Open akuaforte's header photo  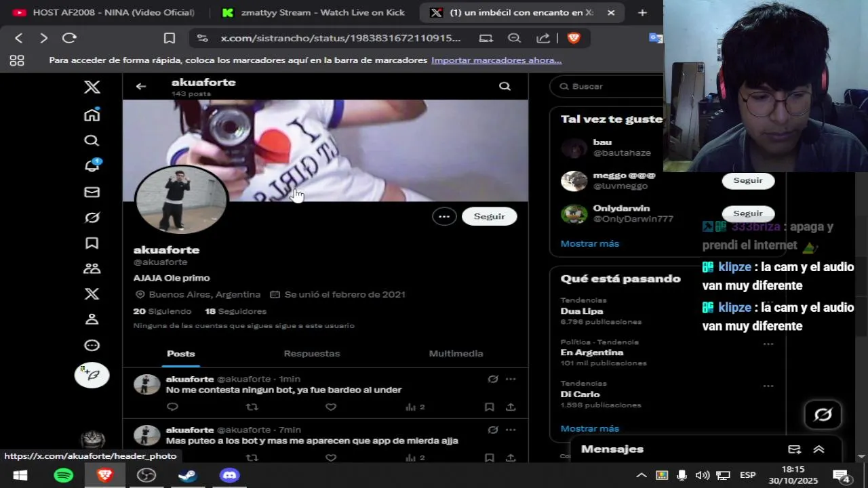(325, 150)
